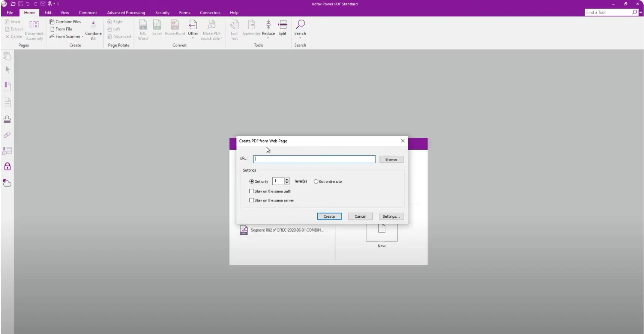Click into the URL text field
The width and height of the screenshot is (644, 334).
314,159
